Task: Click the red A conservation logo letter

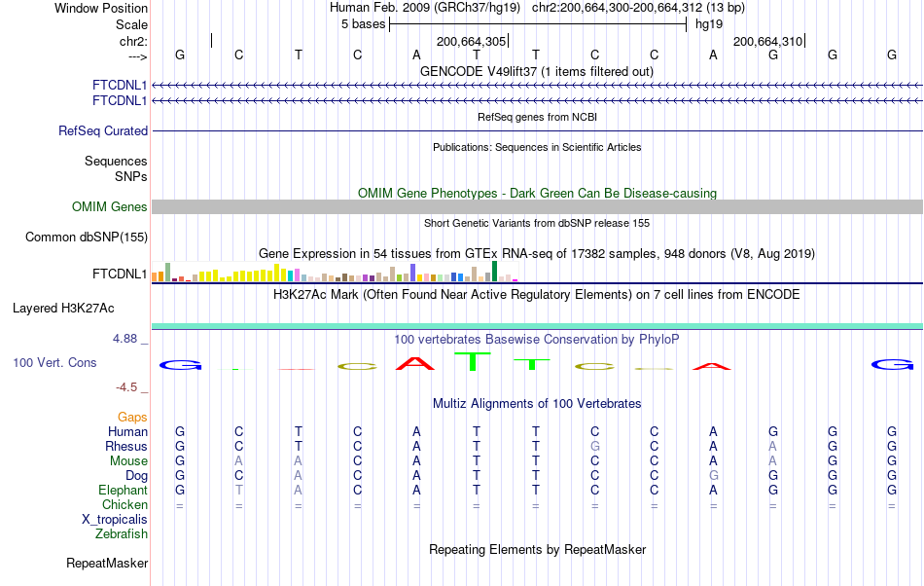Action: 415,363
